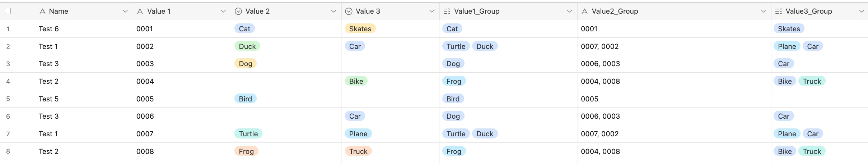Toggle the select-all rows checkbox
Viewport: 868px width, 164px height.
(x=8, y=11)
